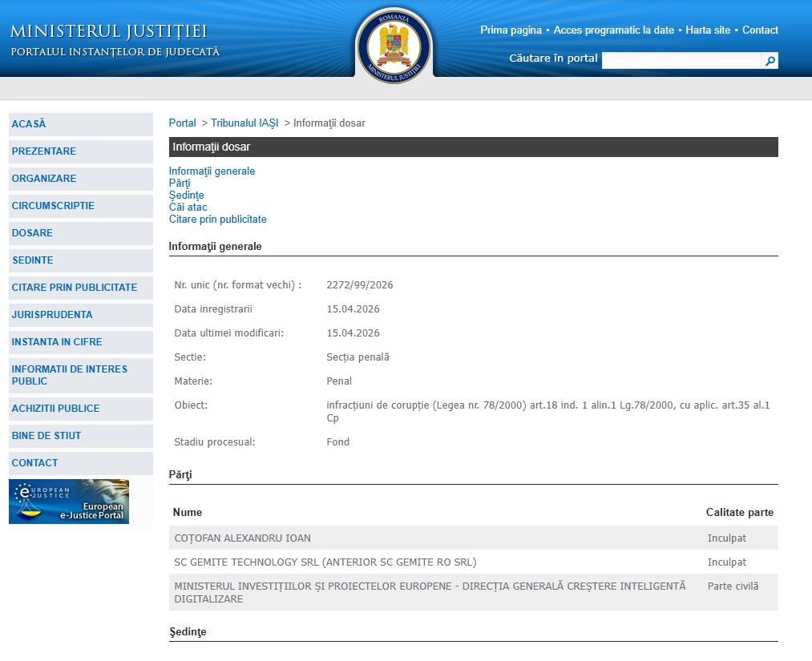Jump to Citare prin publicitate anchor link
Image resolution: width=812 pixels, height=661 pixels.
pos(217,220)
